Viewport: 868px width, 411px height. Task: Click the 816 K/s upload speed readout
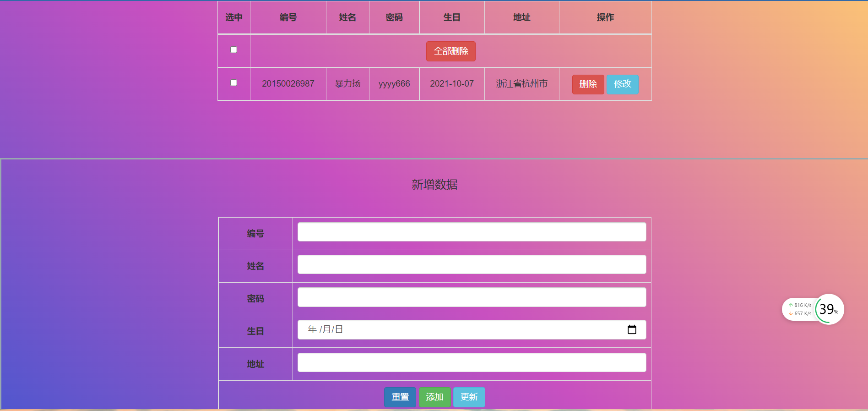(x=800, y=305)
